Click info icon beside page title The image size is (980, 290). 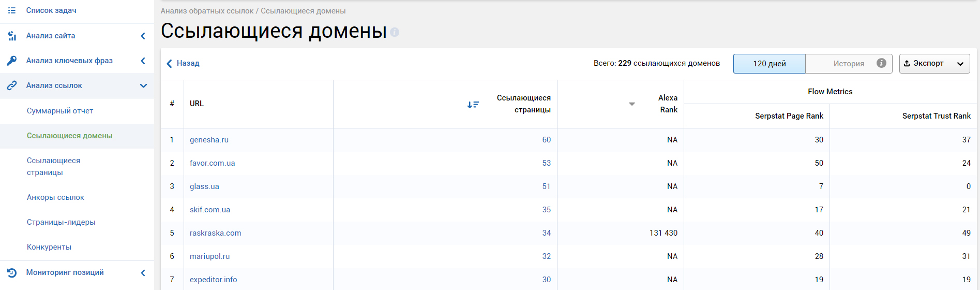coord(395,32)
